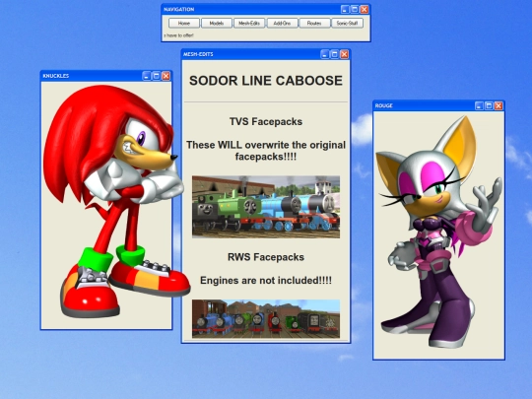The width and height of the screenshot is (532, 399).
Task: Minimize the Mesh-Edits window
Action: tap(325, 54)
